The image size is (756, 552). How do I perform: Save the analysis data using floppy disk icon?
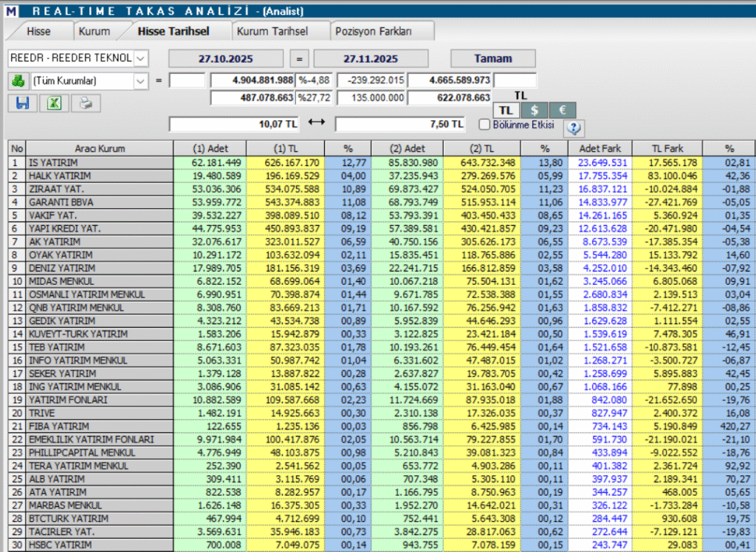click(21, 103)
